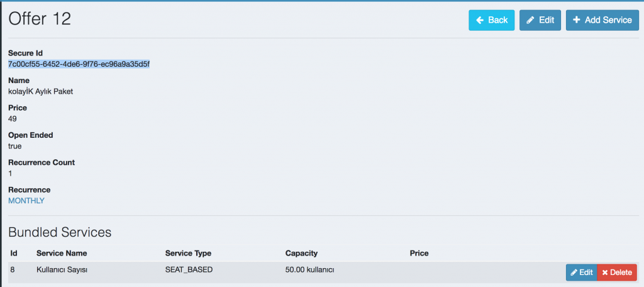The height and width of the screenshot is (287, 644).
Task: Click the Id column header
Action: click(14, 253)
